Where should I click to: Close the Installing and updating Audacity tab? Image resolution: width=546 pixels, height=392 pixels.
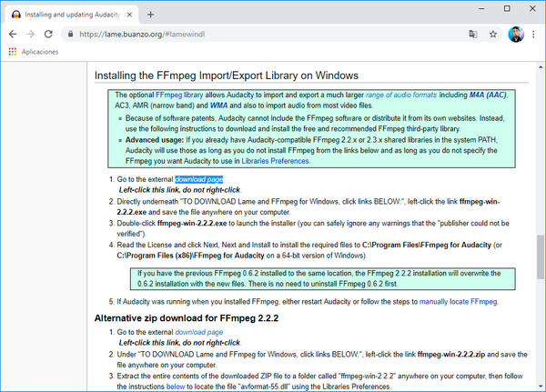click(129, 15)
